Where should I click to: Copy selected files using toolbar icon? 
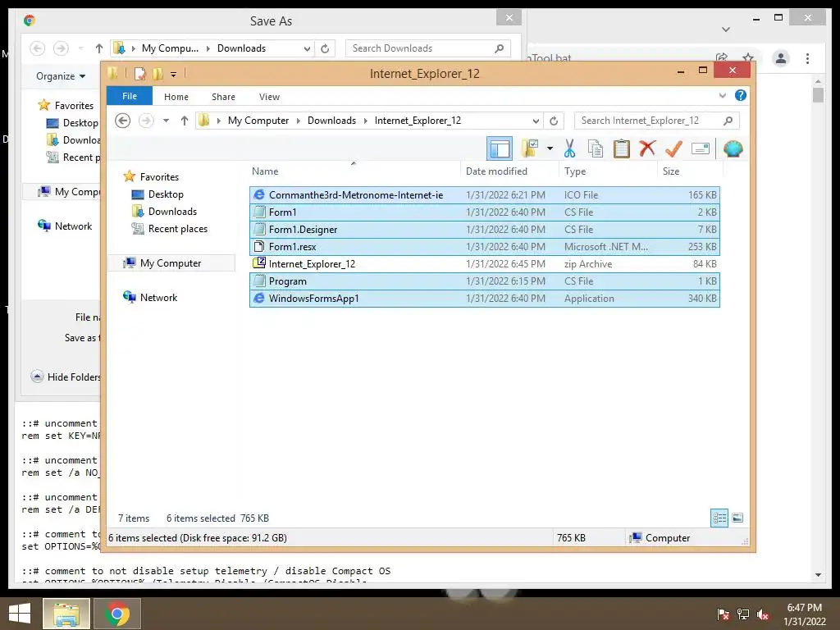click(596, 148)
